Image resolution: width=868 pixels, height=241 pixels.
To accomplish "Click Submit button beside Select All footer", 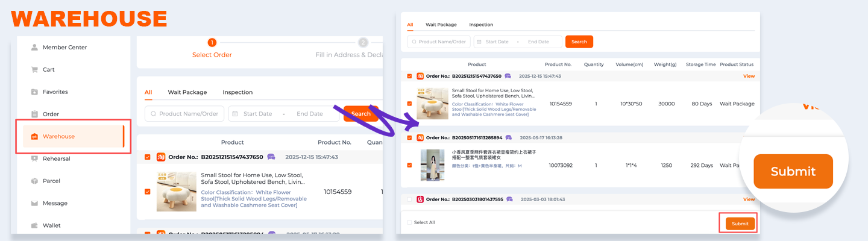I will (740, 224).
